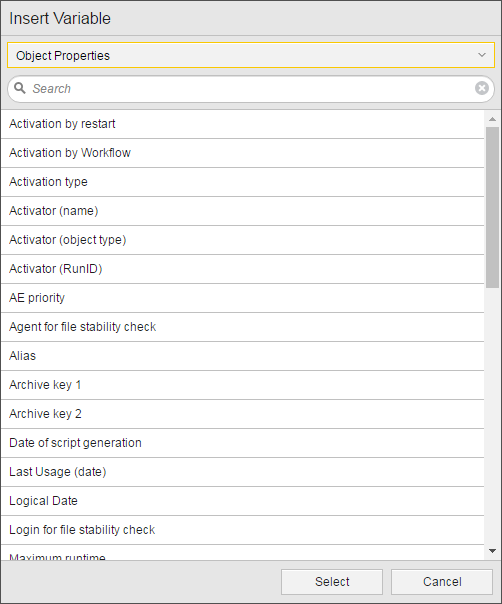Pick Activator (name) variable
502x604 pixels.
click(242, 211)
